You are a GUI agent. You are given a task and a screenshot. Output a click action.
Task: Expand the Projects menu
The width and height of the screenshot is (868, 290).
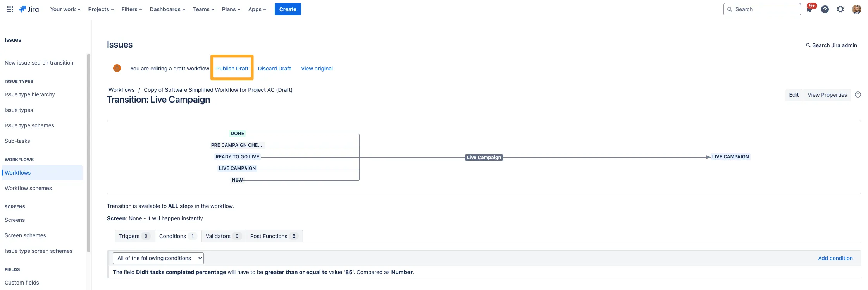click(x=101, y=9)
